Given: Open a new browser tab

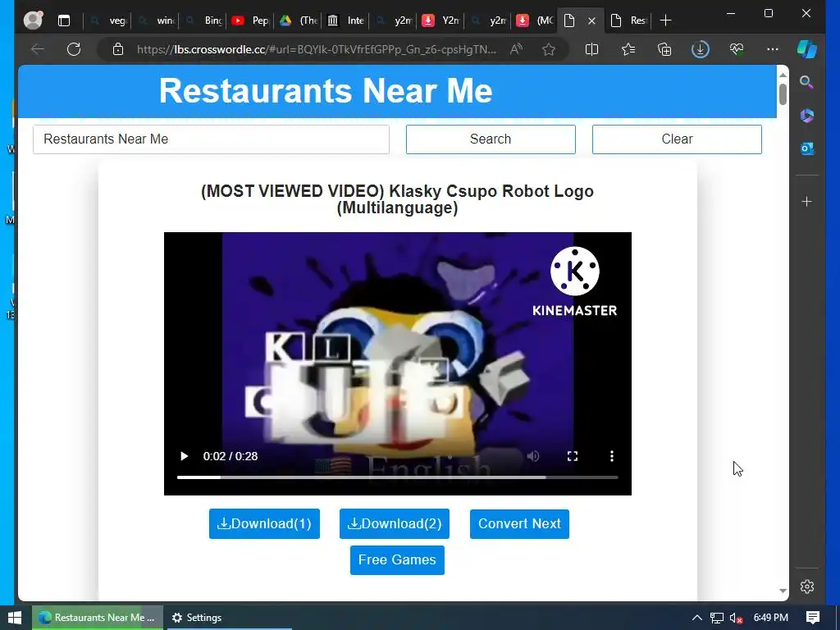Looking at the screenshot, I should [x=665, y=21].
